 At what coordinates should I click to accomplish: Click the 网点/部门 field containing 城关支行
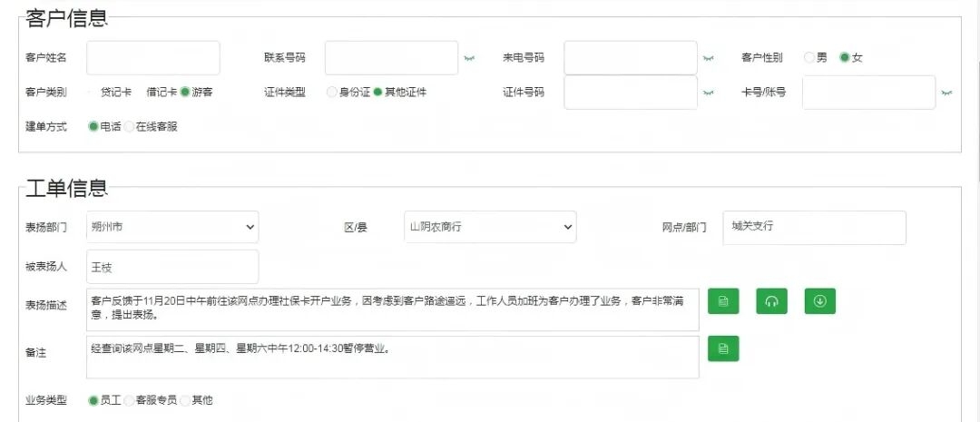coord(814,228)
